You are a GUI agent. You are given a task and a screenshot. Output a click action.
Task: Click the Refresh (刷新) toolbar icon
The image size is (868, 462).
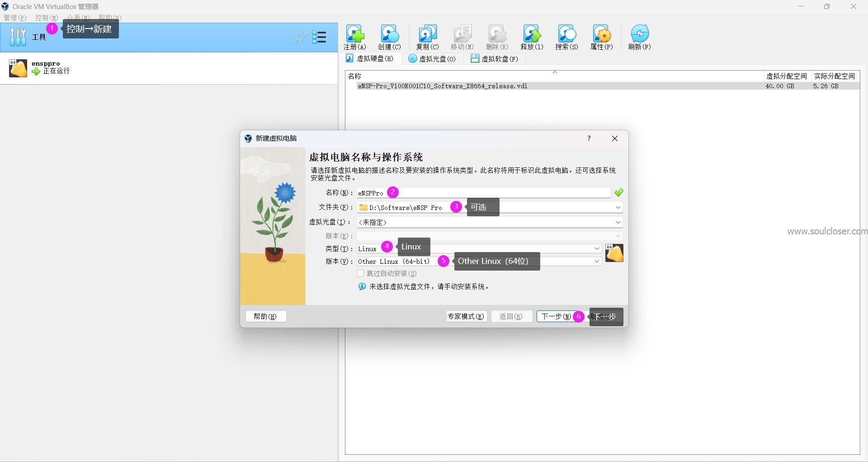pos(639,34)
